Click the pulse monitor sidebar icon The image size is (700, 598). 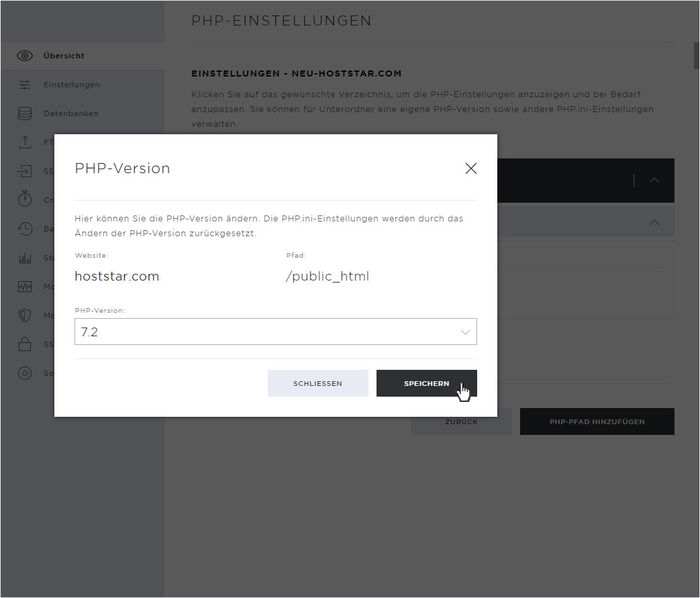pos(25,287)
